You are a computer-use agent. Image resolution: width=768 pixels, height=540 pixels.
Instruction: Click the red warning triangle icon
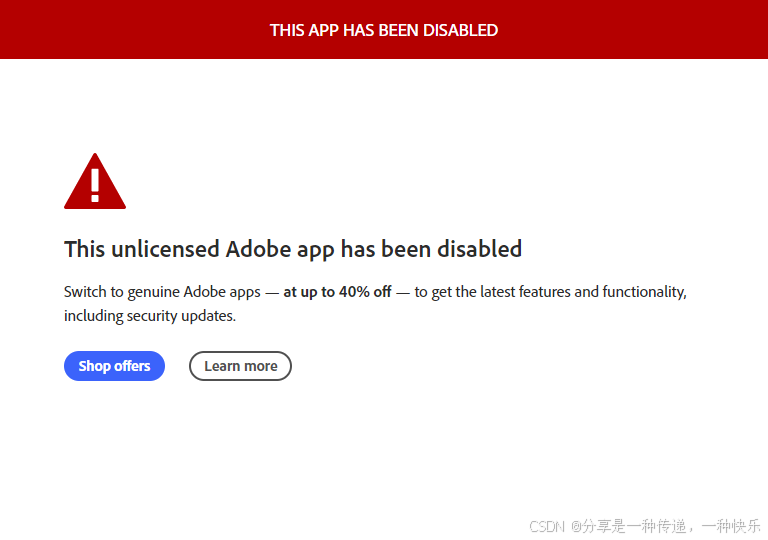(95, 181)
